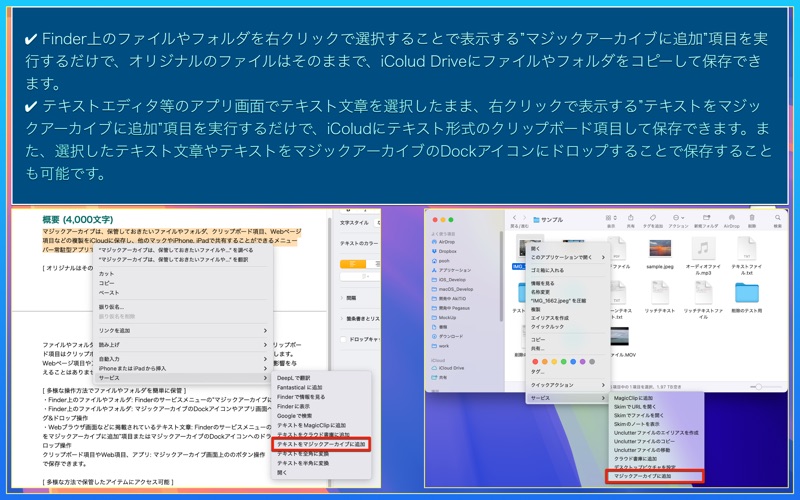Expand このアプリケーションで開く submenu
Viewport: 800px width, 500px height.
point(567,257)
